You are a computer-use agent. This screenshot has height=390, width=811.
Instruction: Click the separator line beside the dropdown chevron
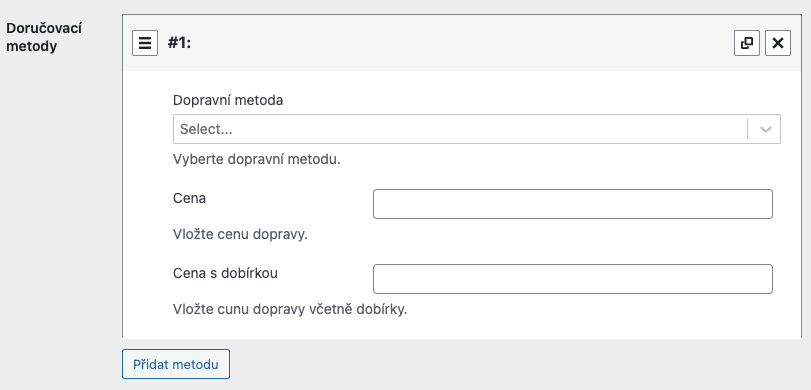pyautogui.click(x=747, y=129)
